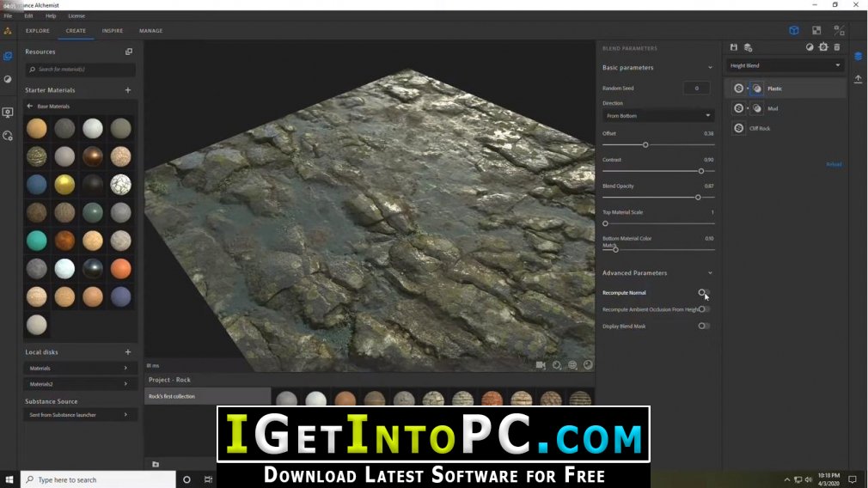The height and width of the screenshot is (488, 868).
Task: Collapse the Advanced Parameters section
Action: point(710,272)
